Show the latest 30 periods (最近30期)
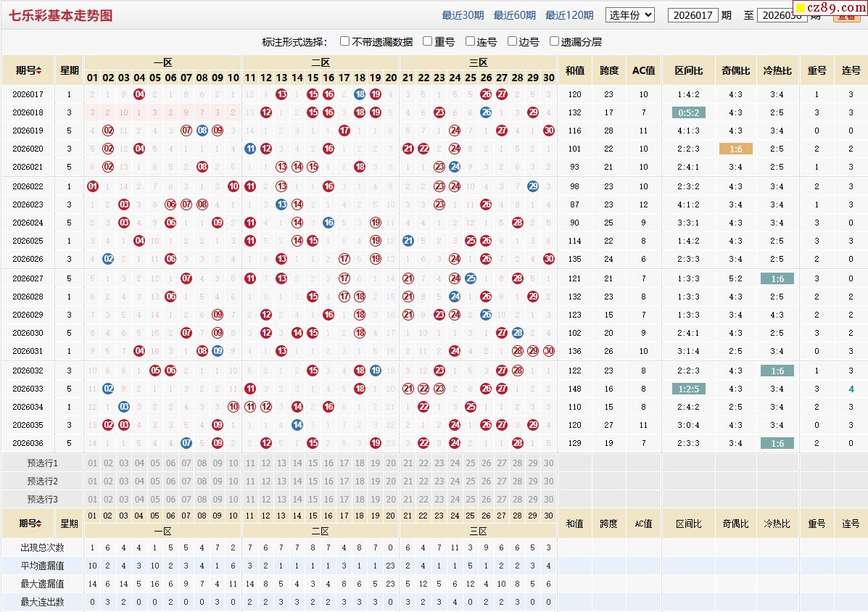 tap(463, 15)
